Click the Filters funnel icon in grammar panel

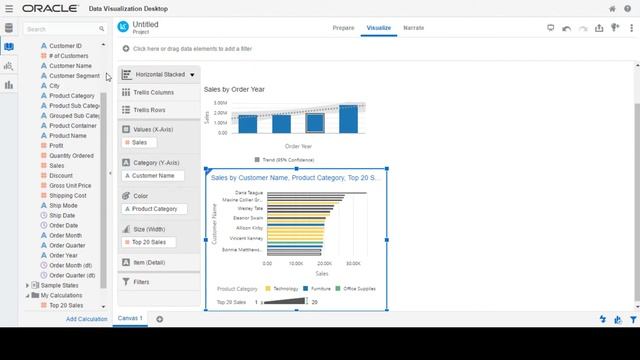click(x=126, y=282)
